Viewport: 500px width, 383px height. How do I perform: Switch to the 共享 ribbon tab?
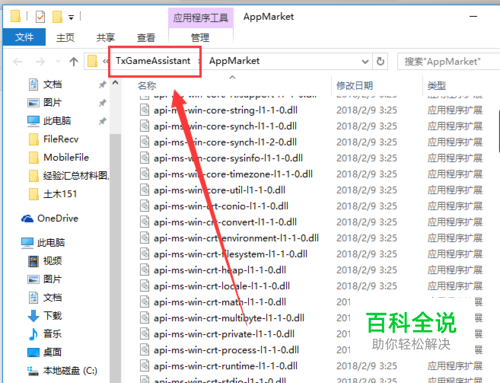click(x=106, y=37)
